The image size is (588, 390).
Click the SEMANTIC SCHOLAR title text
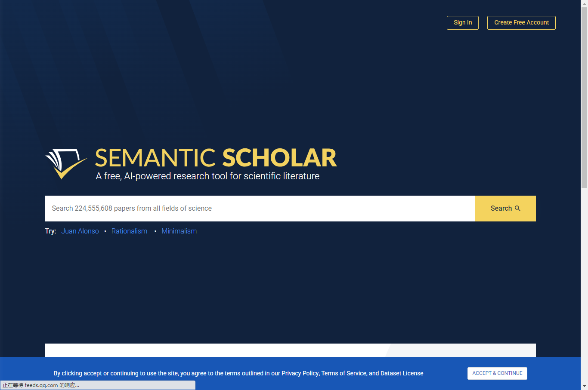click(216, 158)
